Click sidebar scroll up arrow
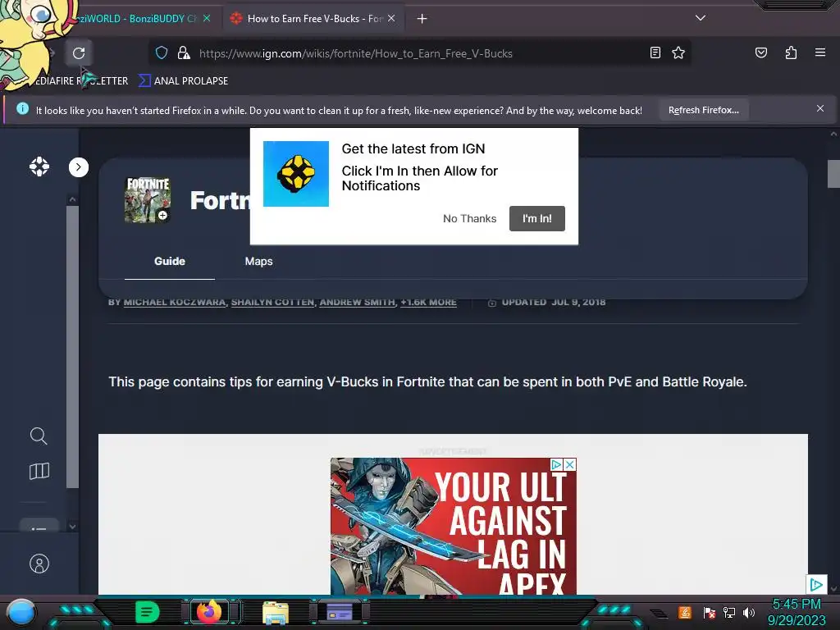The width and height of the screenshot is (840, 630). click(x=72, y=199)
